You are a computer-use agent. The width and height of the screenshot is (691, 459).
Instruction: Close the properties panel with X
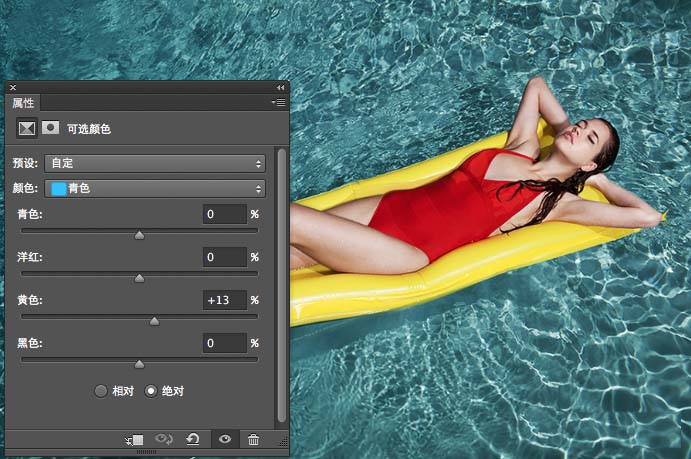[x=13, y=88]
